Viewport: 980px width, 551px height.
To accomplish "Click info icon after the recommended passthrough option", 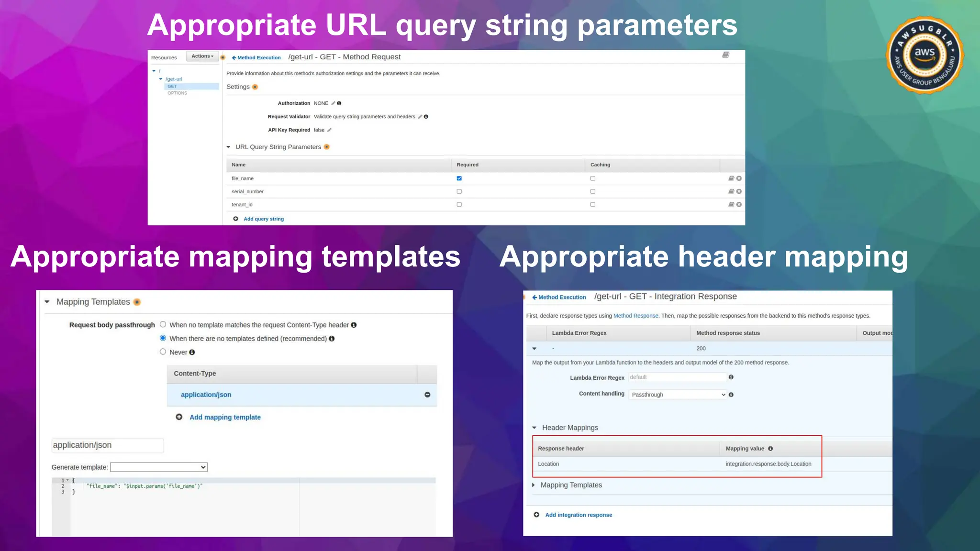I will point(332,339).
